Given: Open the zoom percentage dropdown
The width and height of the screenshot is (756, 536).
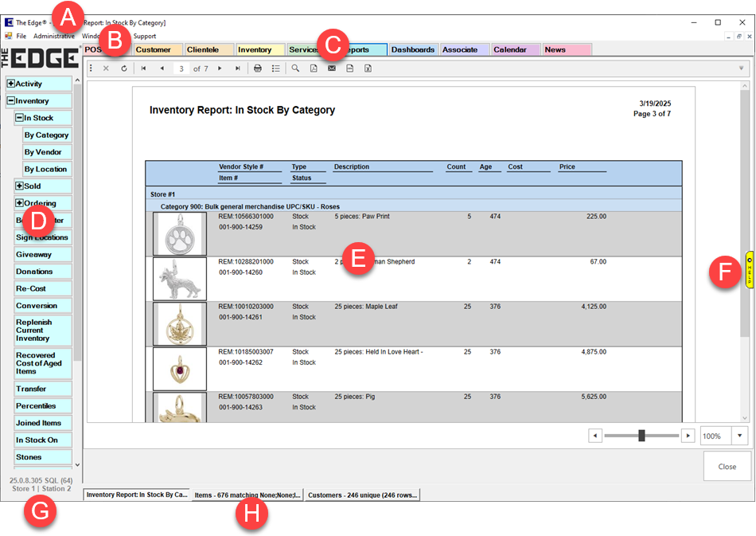Looking at the screenshot, I should click(x=739, y=436).
